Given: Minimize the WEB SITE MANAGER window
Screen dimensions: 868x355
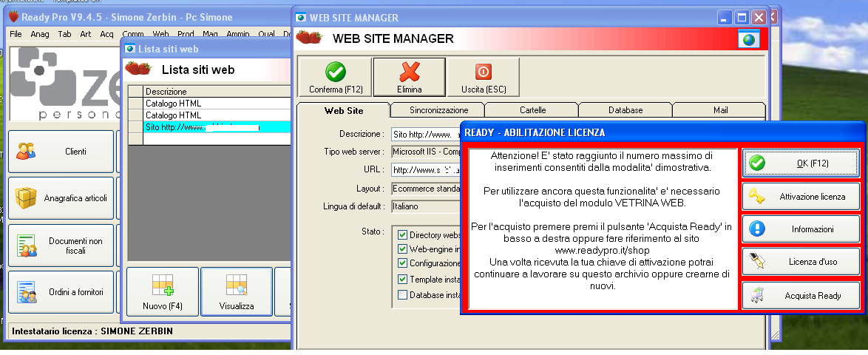Looking at the screenshot, I should [x=725, y=18].
